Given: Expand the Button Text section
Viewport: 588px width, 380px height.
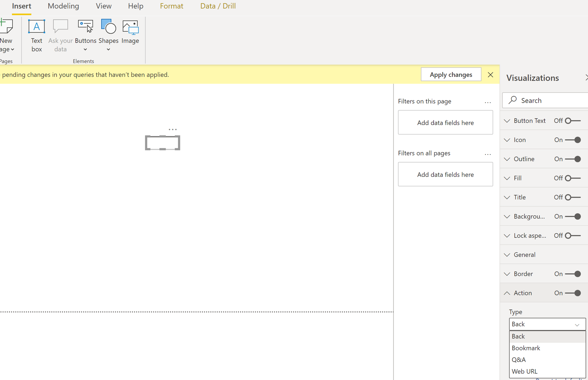Looking at the screenshot, I should 507,121.
